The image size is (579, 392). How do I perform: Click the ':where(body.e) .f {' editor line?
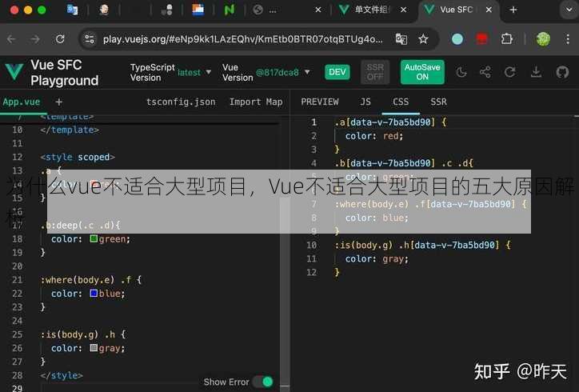91,280
